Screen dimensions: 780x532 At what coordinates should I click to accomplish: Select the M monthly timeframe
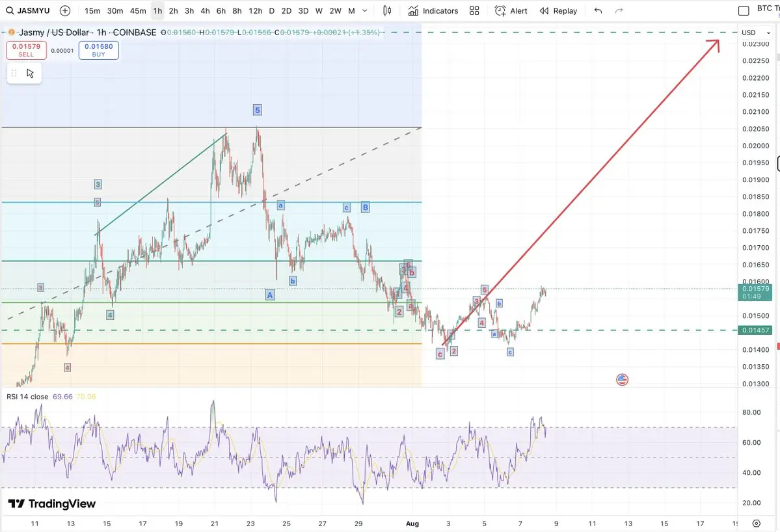(352, 10)
